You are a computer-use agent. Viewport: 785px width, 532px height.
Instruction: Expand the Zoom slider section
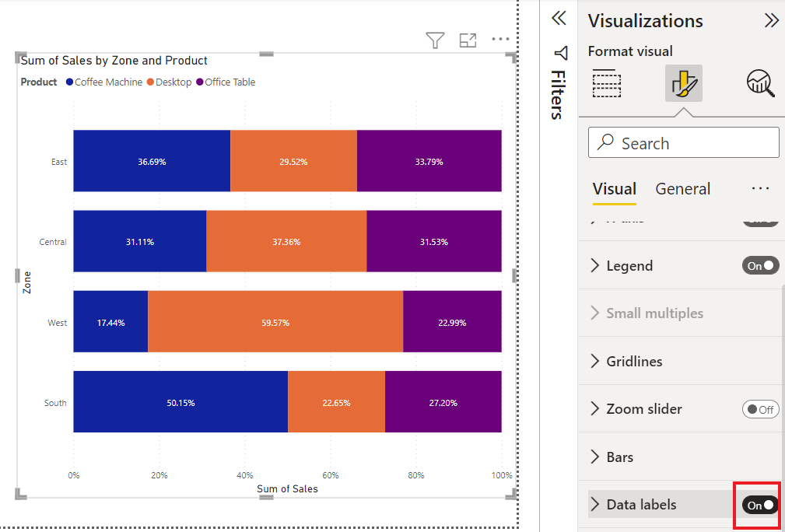[x=594, y=409]
